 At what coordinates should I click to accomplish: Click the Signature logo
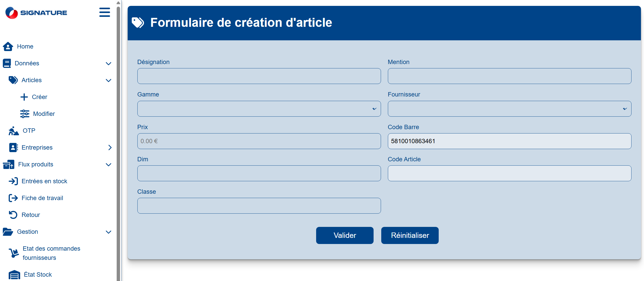[x=36, y=13]
